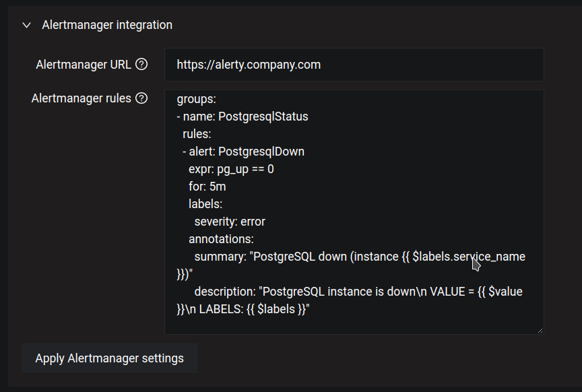582x392 pixels.
Task: Click the severity: error line in rules
Action: pos(230,221)
